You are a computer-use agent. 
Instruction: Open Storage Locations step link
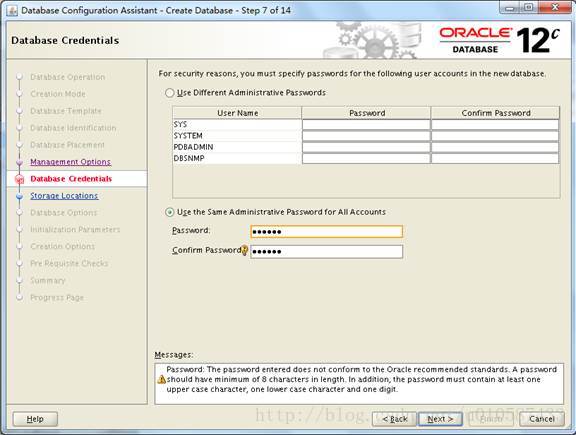click(64, 196)
